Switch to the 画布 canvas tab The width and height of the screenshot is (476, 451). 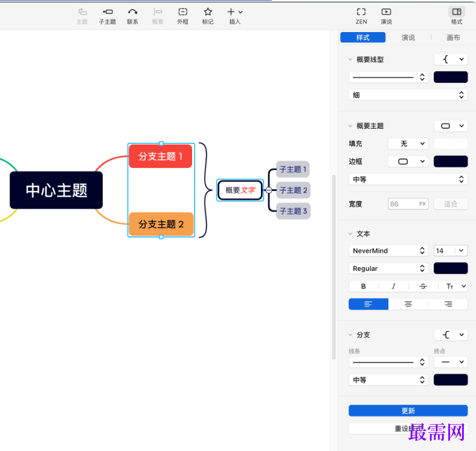click(x=453, y=37)
